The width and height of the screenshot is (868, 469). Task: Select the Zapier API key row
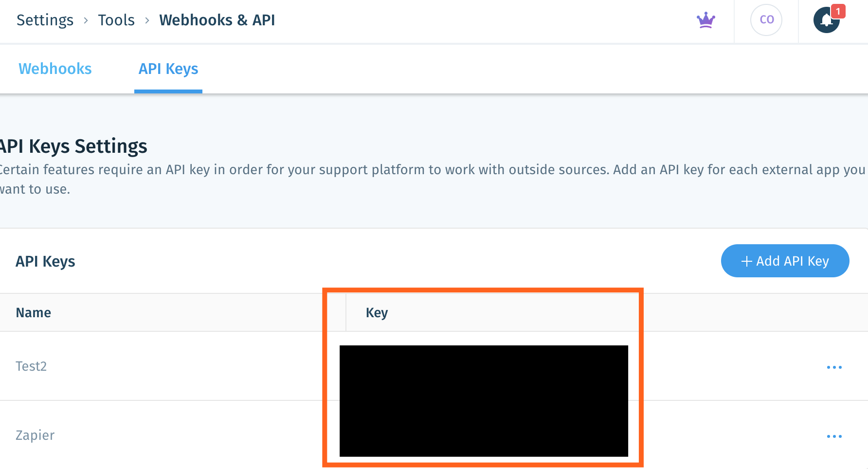(35, 435)
